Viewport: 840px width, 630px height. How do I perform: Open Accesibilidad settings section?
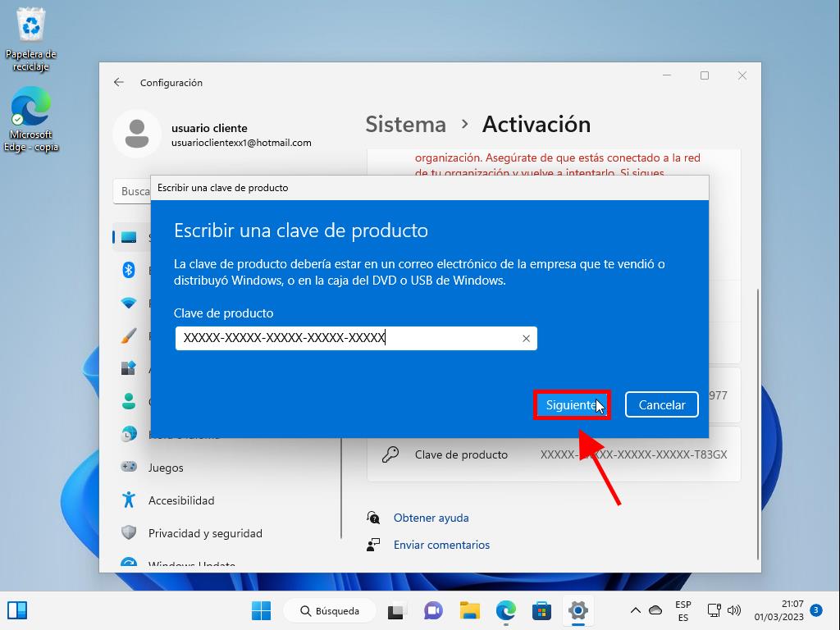[x=181, y=500]
